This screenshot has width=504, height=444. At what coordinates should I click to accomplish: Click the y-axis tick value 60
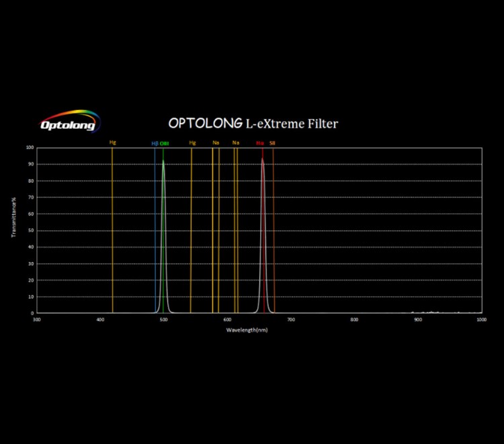tap(31, 214)
